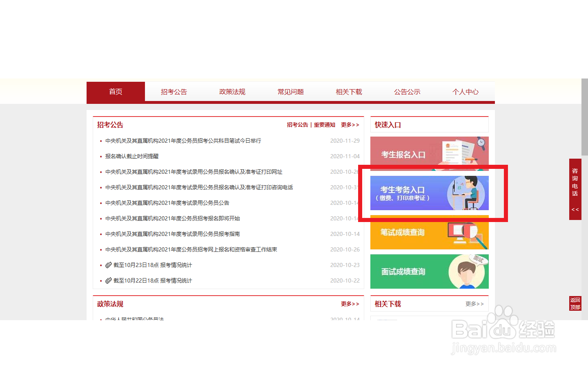Collapse the side widget with the << arrows
The width and height of the screenshot is (588, 368).
click(x=575, y=209)
